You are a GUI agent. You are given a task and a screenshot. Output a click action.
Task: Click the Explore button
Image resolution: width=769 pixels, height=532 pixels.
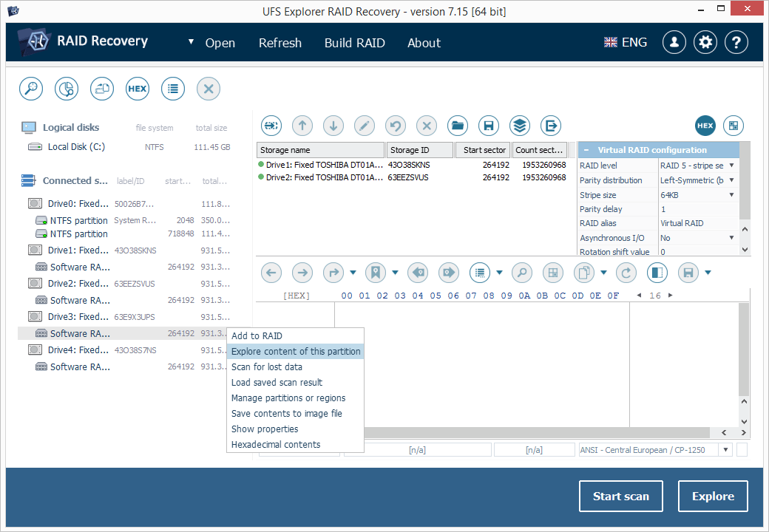click(713, 497)
